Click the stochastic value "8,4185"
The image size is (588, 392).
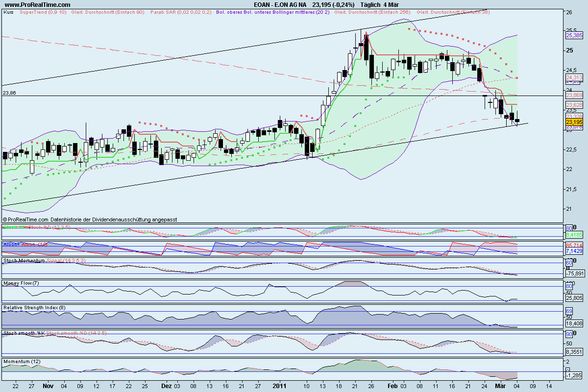click(574, 235)
